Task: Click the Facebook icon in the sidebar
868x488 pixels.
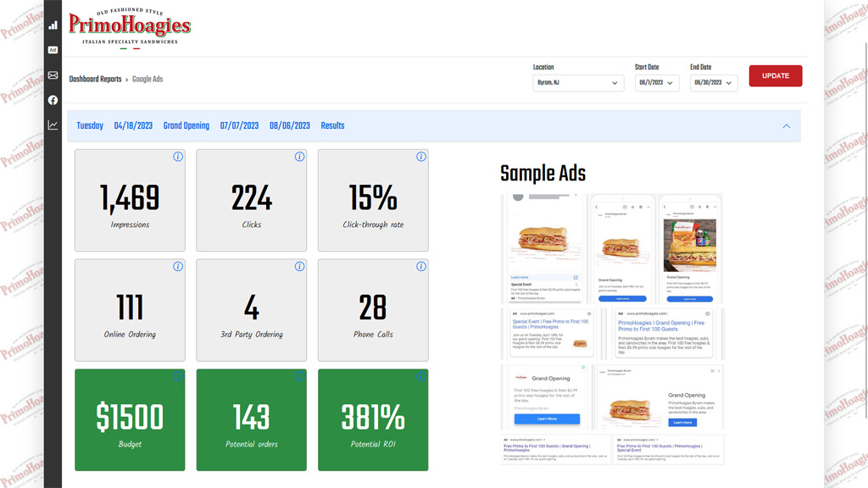Action: [53, 100]
